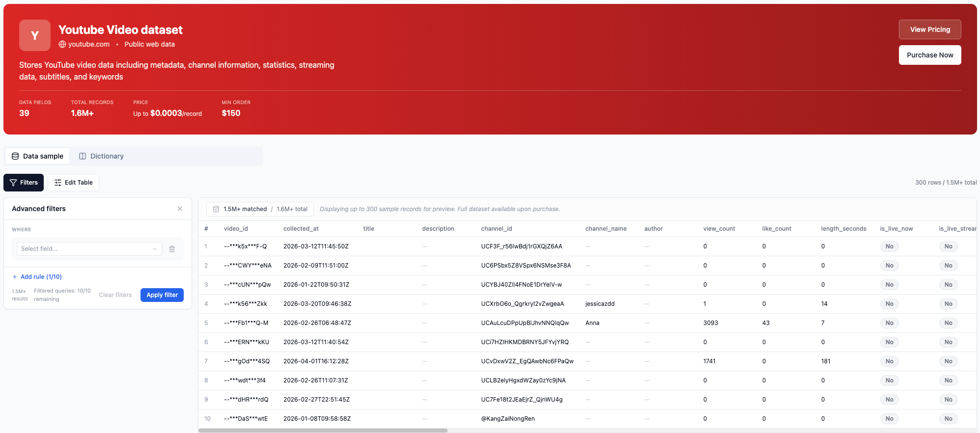Viewport: 980px width, 433px height.
Task: Click view count 1741
Action: click(x=709, y=361)
